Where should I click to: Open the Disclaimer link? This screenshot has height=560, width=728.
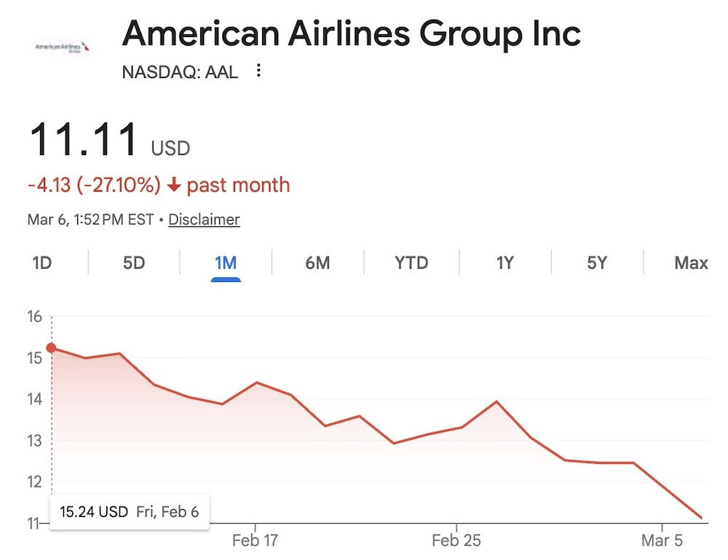tap(204, 219)
